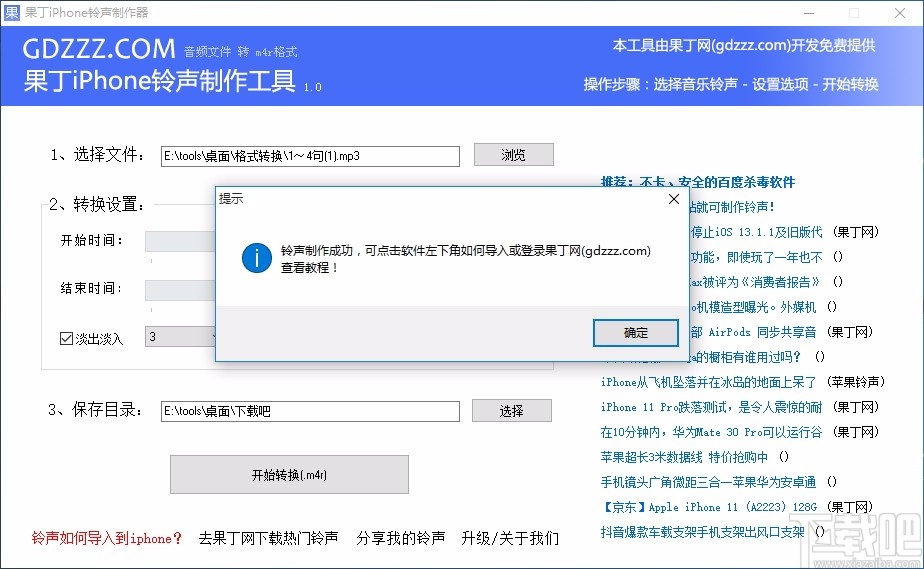
Task: Open 抖音爆款车载支架 link
Action: point(702,532)
